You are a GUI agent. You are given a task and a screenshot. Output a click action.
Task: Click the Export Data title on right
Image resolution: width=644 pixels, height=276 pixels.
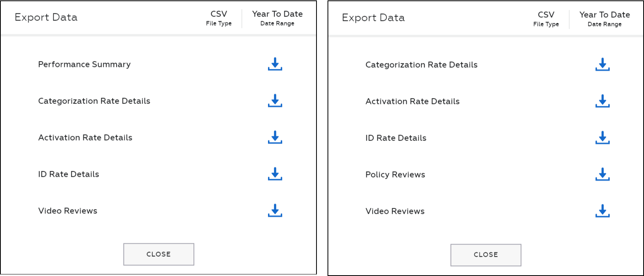(x=373, y=18)
